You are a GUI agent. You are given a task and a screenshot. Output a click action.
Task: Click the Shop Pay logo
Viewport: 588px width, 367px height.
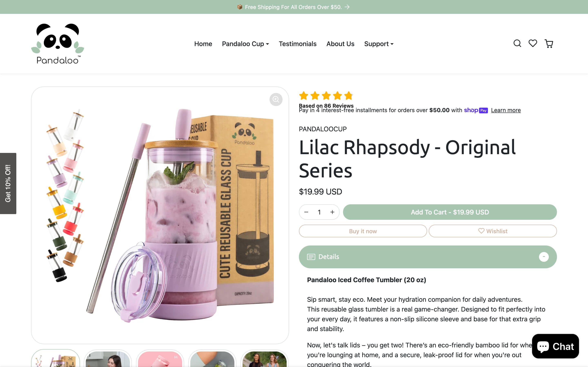tap(476, 110)
